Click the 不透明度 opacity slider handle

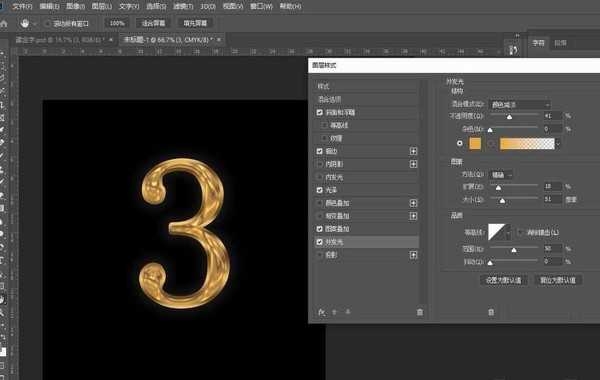(509, 117)
